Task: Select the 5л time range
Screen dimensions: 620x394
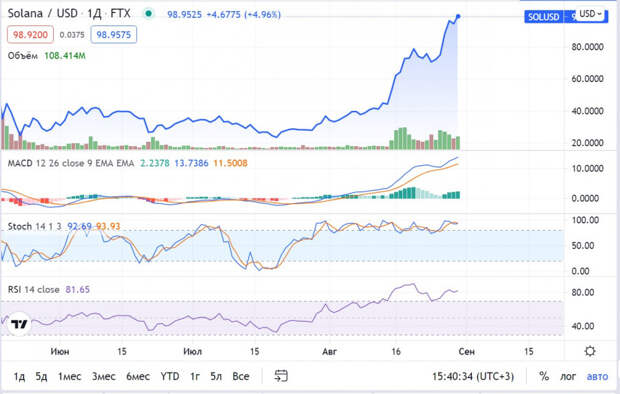Action: click(216, 376)
